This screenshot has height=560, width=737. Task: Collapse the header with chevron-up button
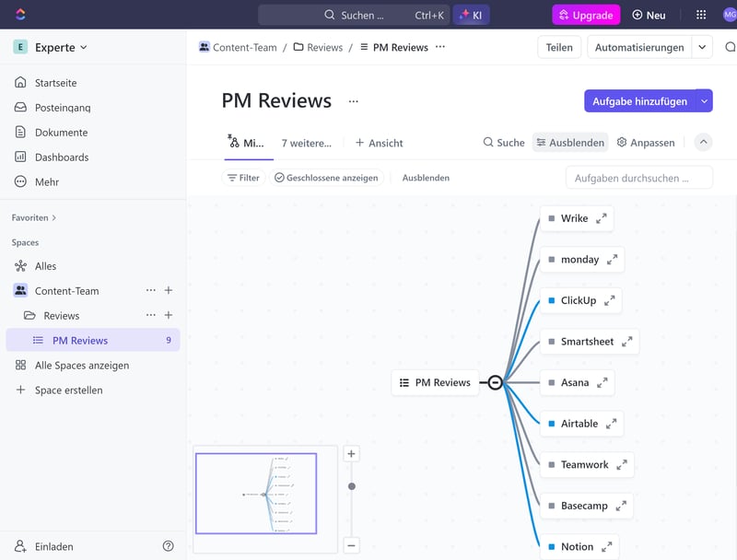point(703,142)
